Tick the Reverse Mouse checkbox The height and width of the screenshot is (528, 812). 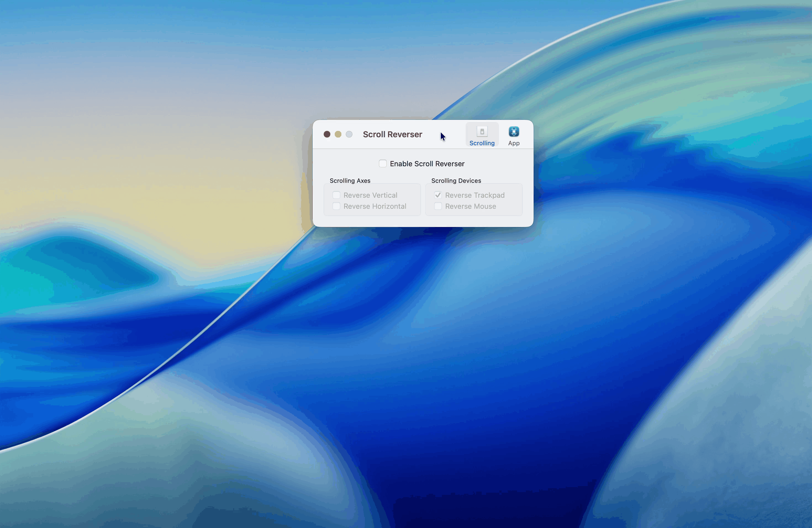click(x=438, y=206)
